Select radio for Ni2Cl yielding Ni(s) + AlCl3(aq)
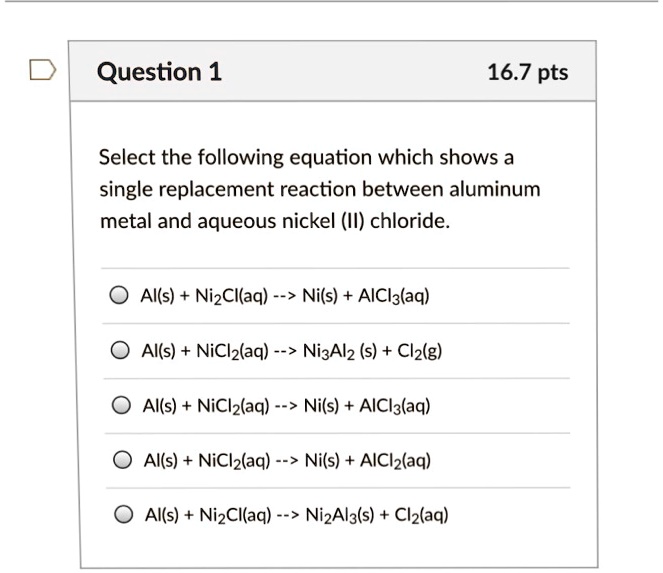The image size is (663, 573). point(120,296)
